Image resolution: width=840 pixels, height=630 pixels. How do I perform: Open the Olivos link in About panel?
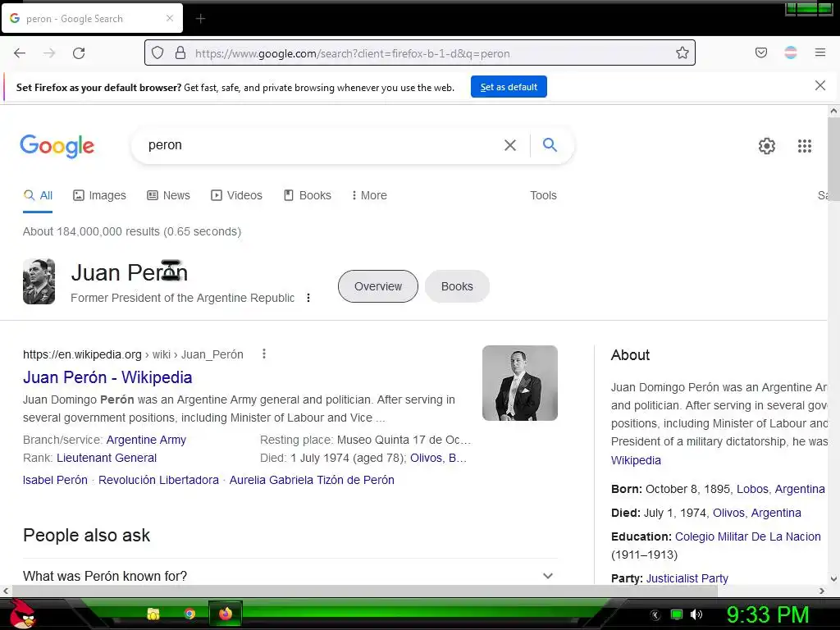tap(728, 513)
